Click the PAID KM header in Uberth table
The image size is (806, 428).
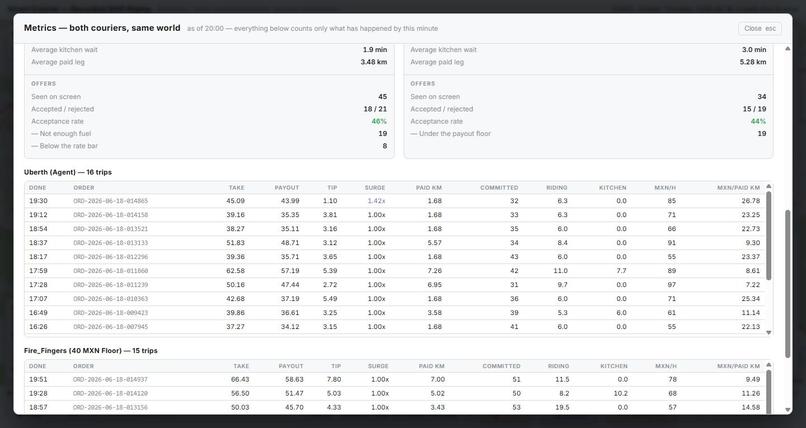(429, 188)
